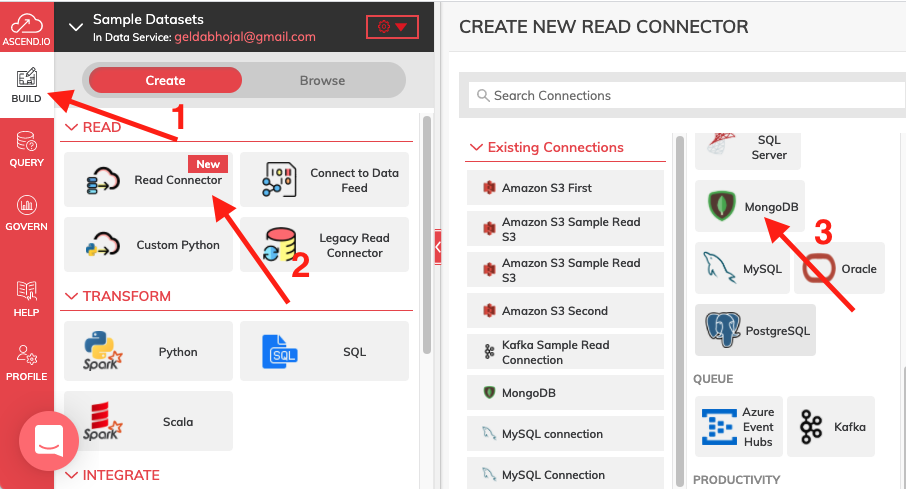The height and width of the screenshot is (489, 906).
Task: Click the CREATE NEW READ CONNECTOR heading
Action: pyautogui.click(x=604, y=27)
